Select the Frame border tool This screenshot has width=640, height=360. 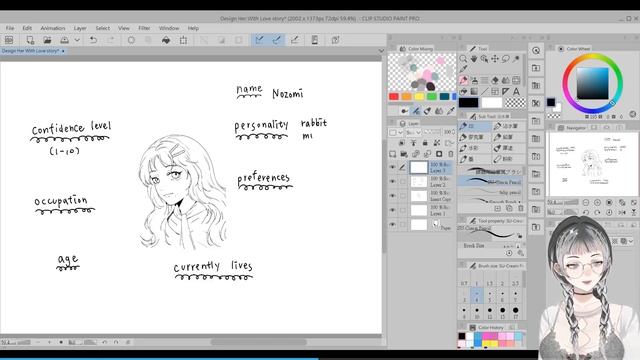[495, 91]
